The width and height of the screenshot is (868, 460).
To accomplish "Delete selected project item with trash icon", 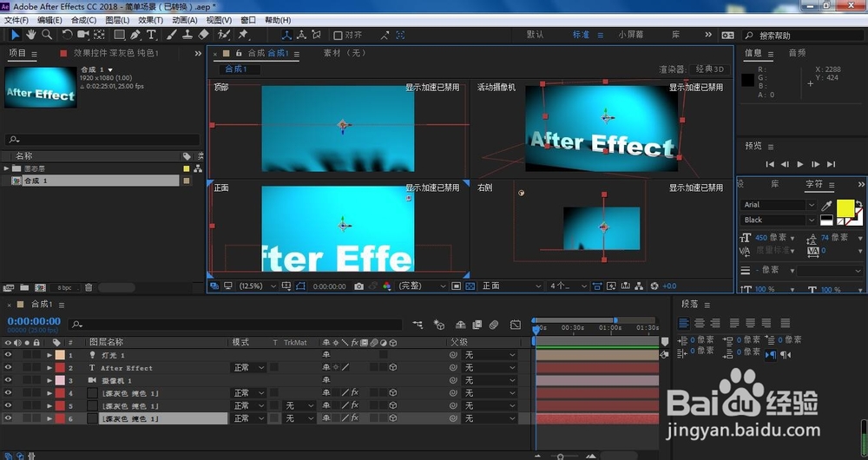I will click(x=88, y=288).
